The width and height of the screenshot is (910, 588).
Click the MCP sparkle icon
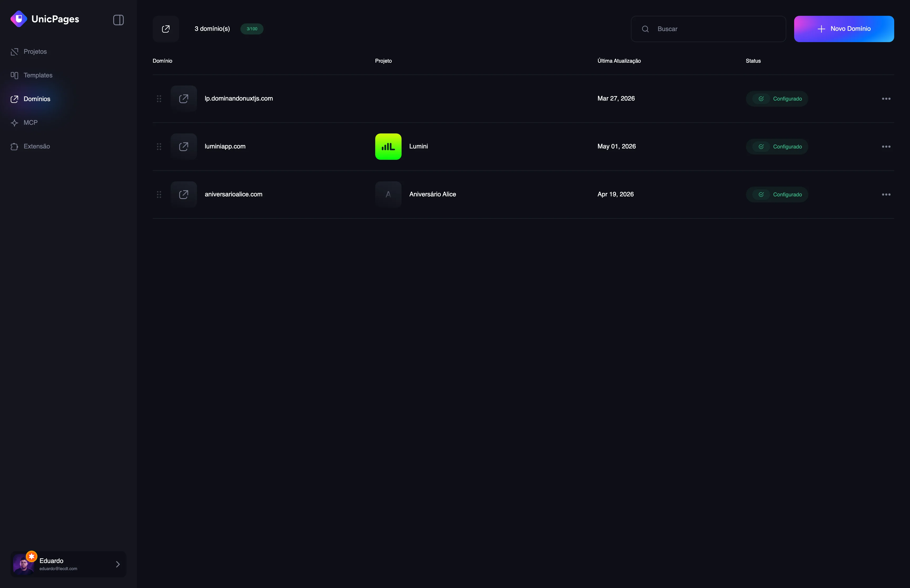pyautogui.click(x=14, y=123)
